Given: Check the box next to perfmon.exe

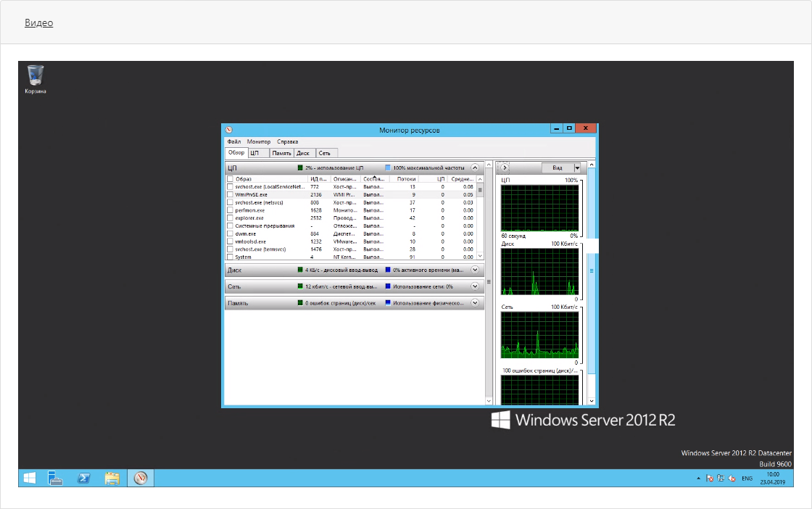Looking at the screenshot, I should click(x=230, y=210).
